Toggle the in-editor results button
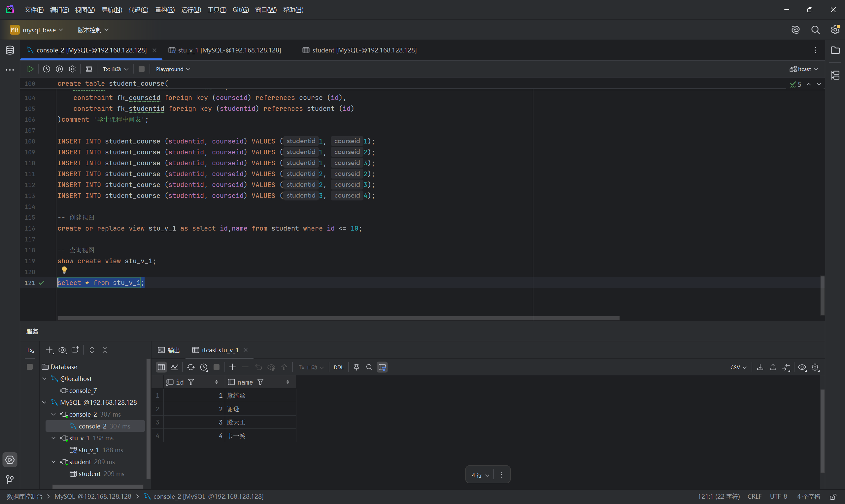 pyautogui.click(x=89, y=69)
